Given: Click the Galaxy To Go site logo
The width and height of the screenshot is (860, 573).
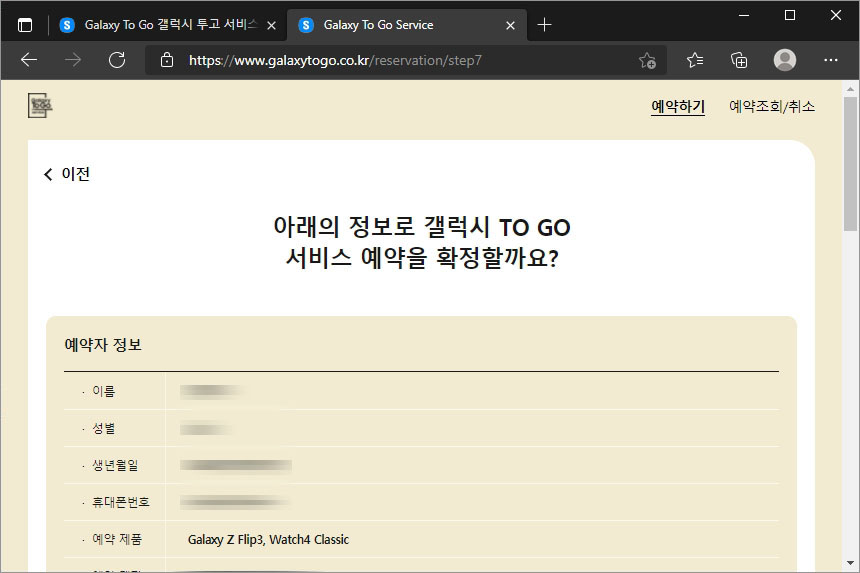Looking at the screenshot, I should click(x=40, y=105).
